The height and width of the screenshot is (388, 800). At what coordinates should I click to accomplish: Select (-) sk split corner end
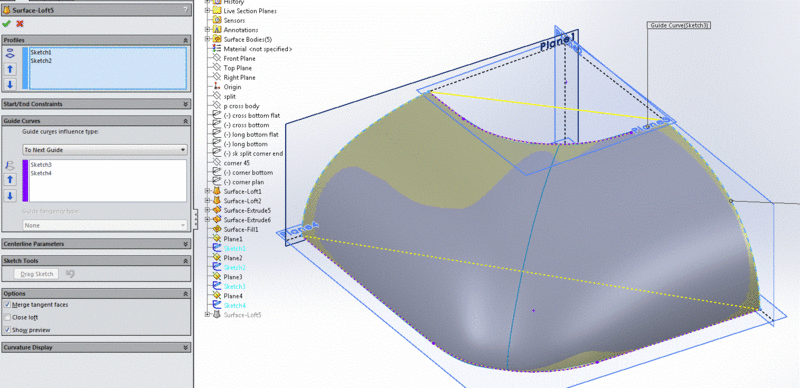coord(253,154)
